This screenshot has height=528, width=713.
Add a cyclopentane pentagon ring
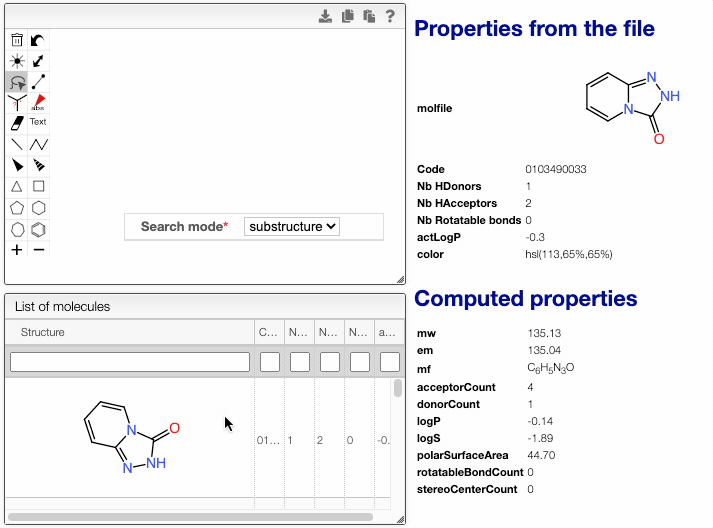tap(17, 208)
